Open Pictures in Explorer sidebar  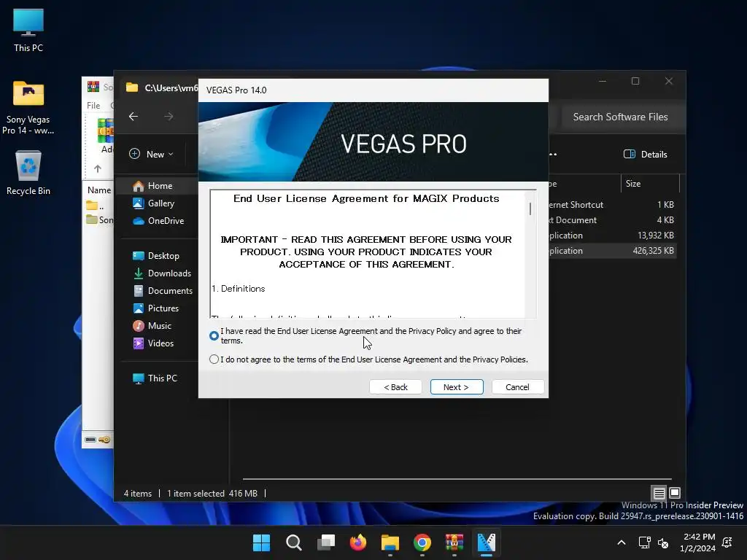pyautogui.click(x=163, y=308)
